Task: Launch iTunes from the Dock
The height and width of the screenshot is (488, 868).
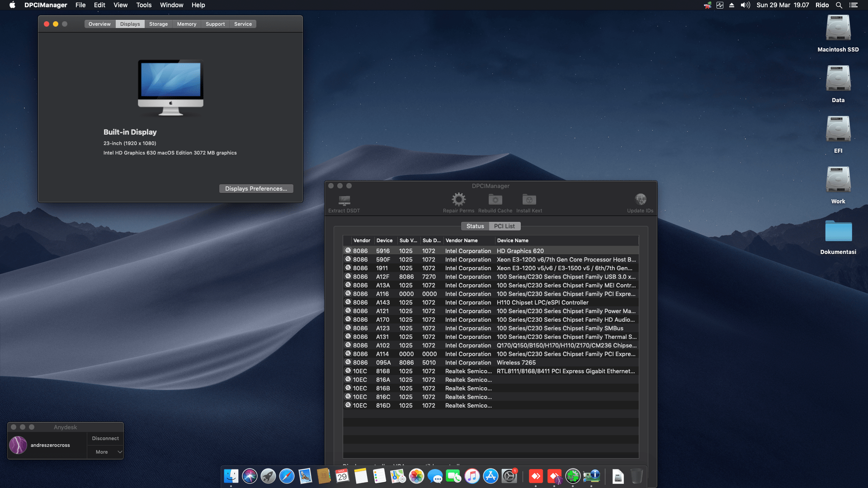Action: 472,476
